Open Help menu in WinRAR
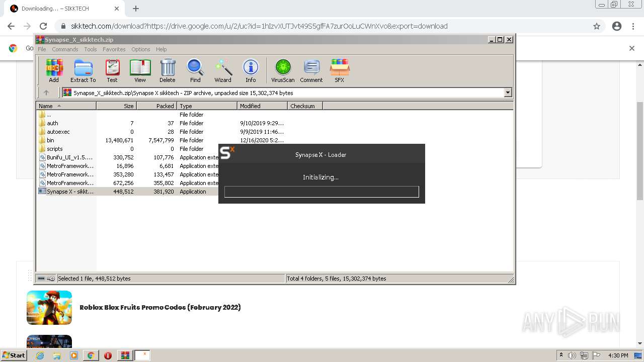The image size is (644, 362). [x=161, y=49]
